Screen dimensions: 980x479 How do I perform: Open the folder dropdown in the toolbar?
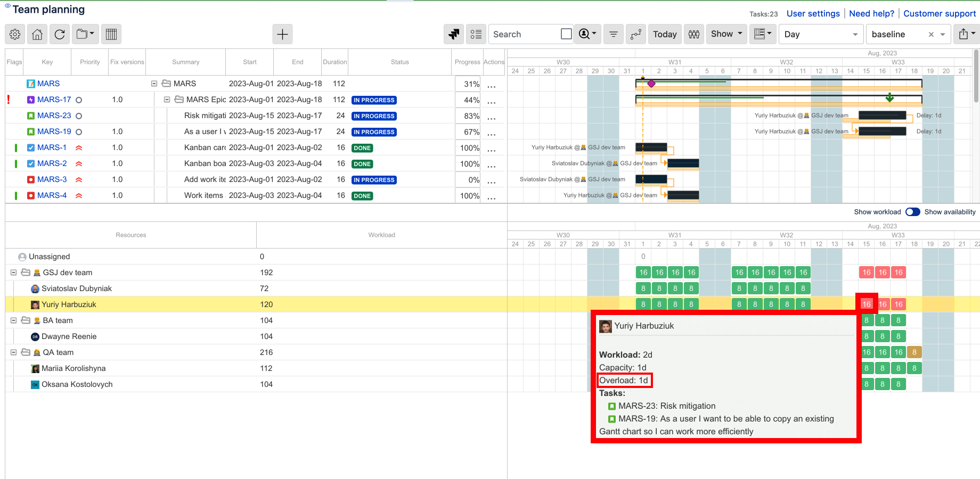click(85, 34)
